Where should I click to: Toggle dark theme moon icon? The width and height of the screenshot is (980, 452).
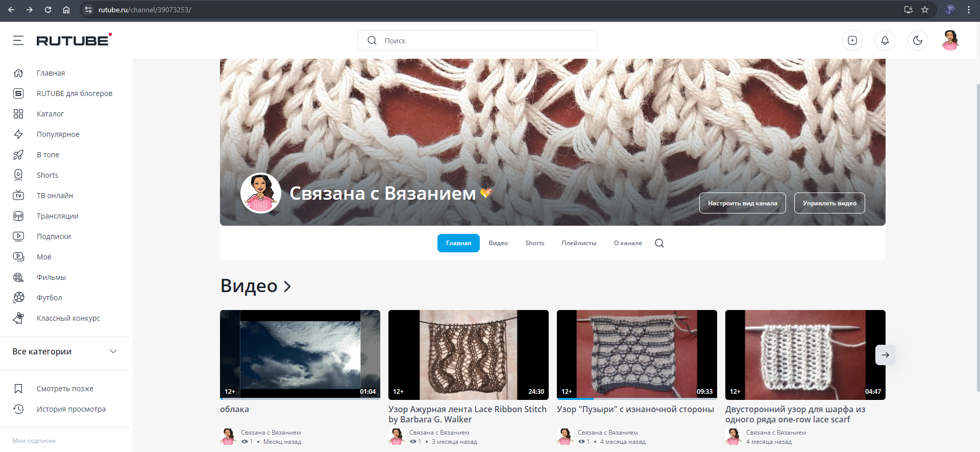click(918, 40)
